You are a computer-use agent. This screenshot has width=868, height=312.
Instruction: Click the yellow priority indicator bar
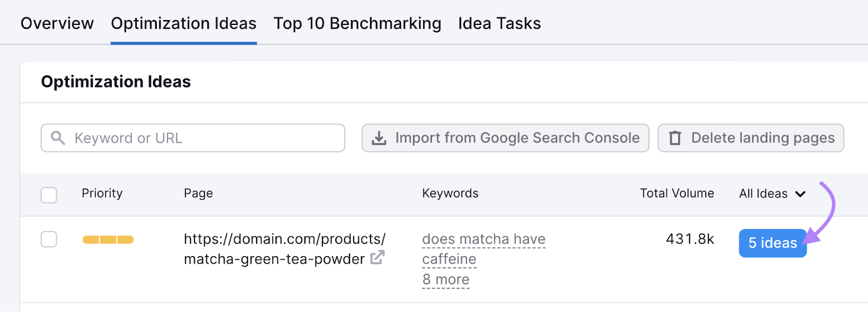point(108,240)
